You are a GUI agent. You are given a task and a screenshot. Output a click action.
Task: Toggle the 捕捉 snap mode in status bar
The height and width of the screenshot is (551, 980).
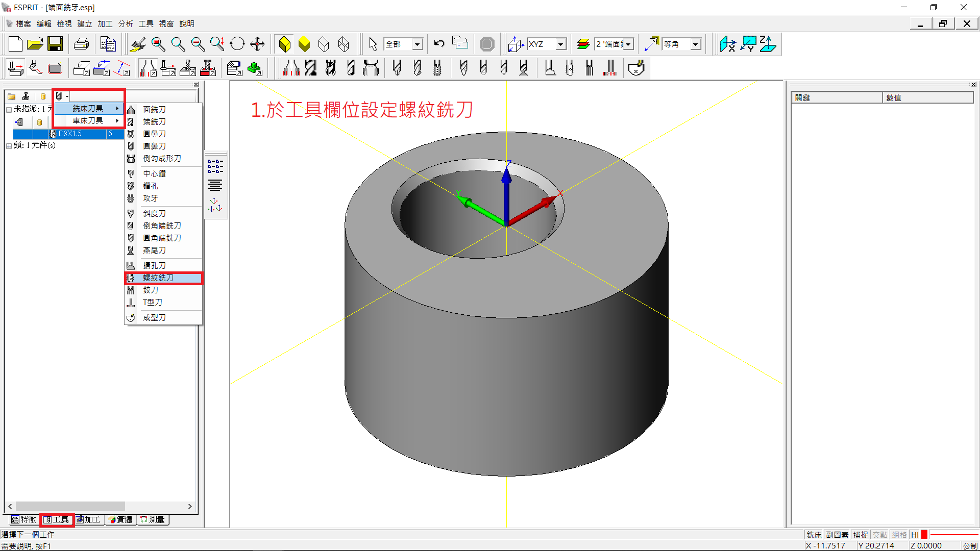(861, 535)
